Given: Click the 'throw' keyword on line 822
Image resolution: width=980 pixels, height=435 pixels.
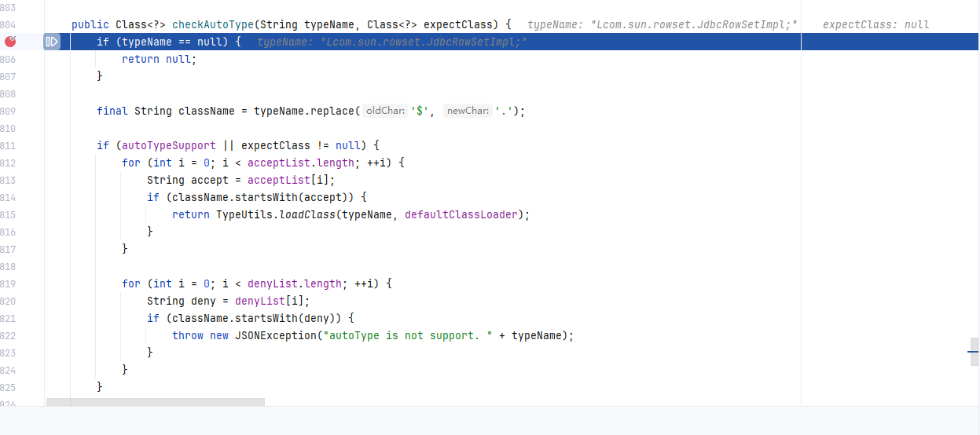Looking at the screenshot, I should tap(188, 335).
